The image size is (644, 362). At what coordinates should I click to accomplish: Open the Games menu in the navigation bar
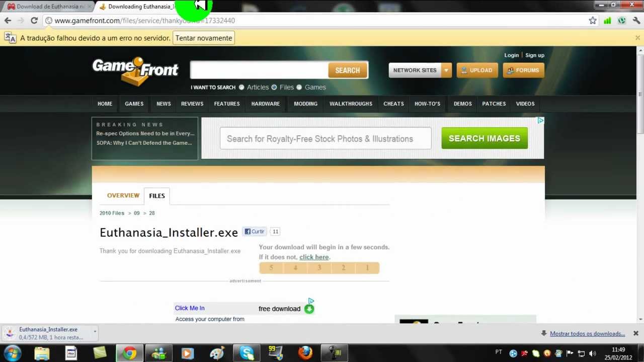pyautogui.click(x=134, y=104)
